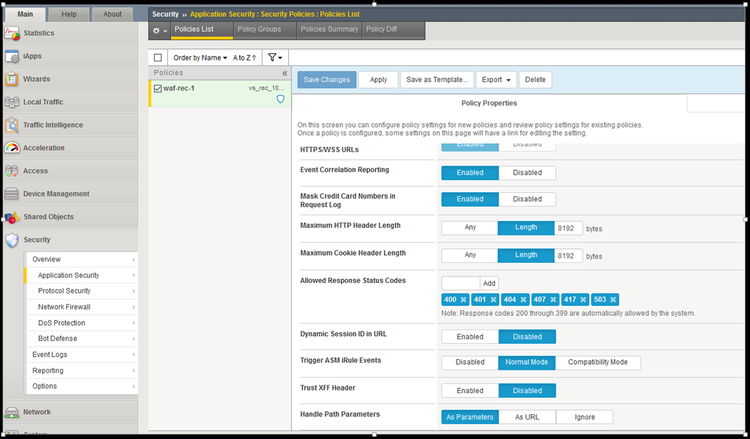Set Handle Path Parameters to Ignore

coord(582,417)
